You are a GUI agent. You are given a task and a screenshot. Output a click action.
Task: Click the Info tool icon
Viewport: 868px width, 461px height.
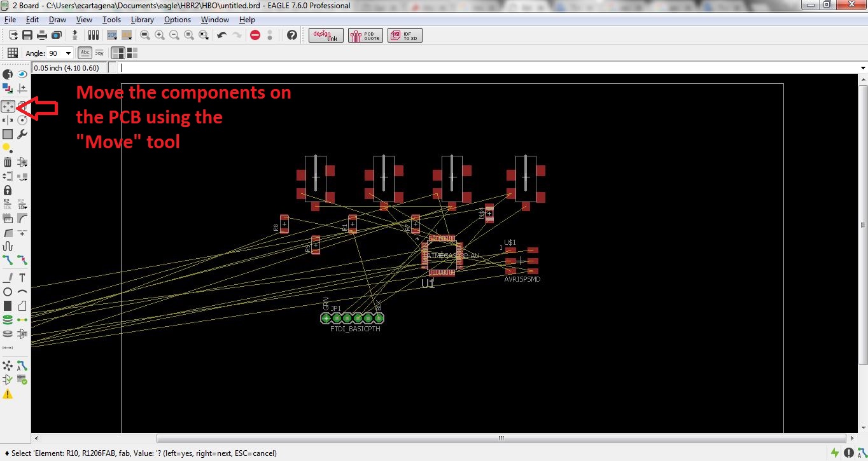pos(8,74)
